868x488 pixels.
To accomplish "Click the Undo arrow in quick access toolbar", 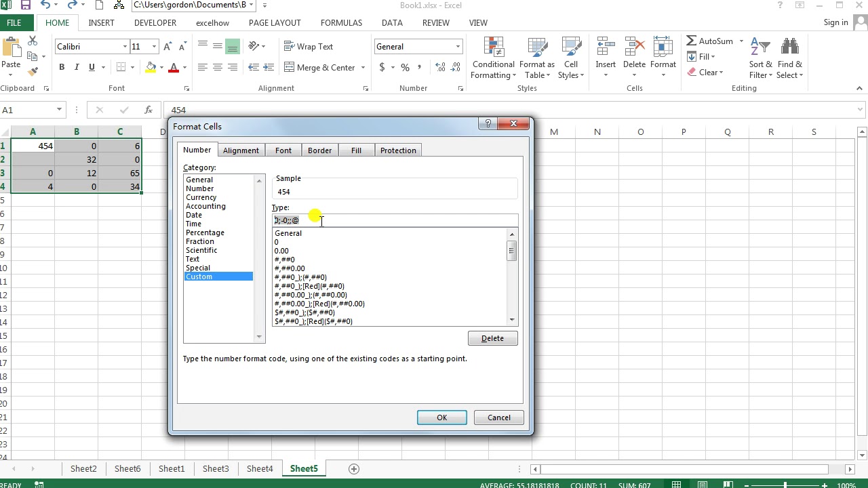I will [45, 5].
